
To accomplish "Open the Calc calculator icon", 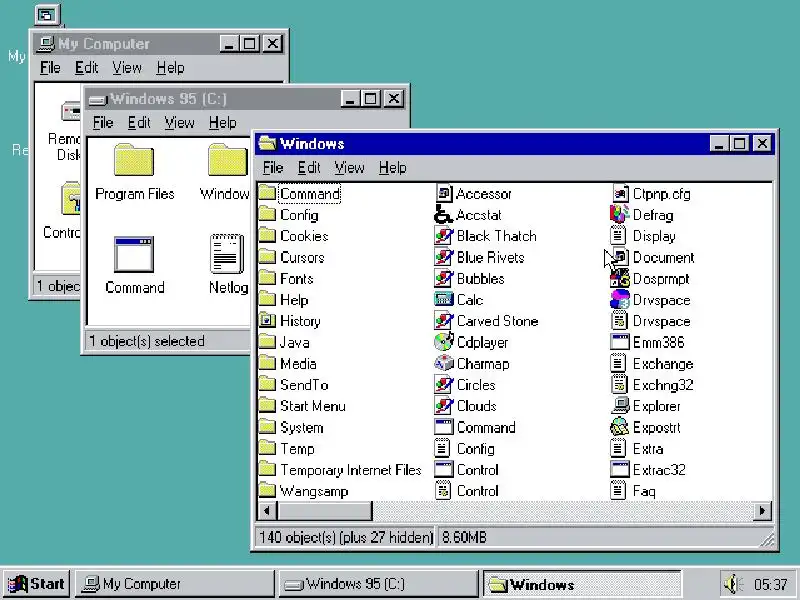I will [x=444, y=300].
